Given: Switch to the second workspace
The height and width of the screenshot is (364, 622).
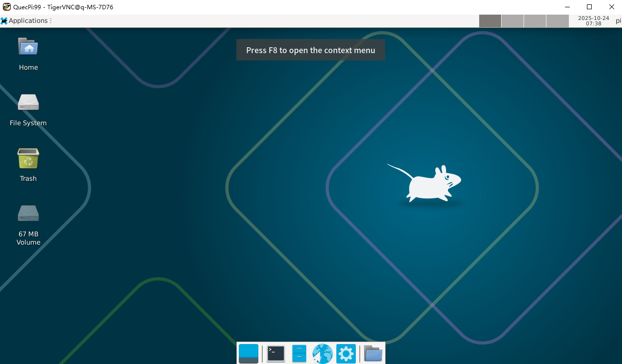Looking at the screenshot, I should tap(512, 21).
